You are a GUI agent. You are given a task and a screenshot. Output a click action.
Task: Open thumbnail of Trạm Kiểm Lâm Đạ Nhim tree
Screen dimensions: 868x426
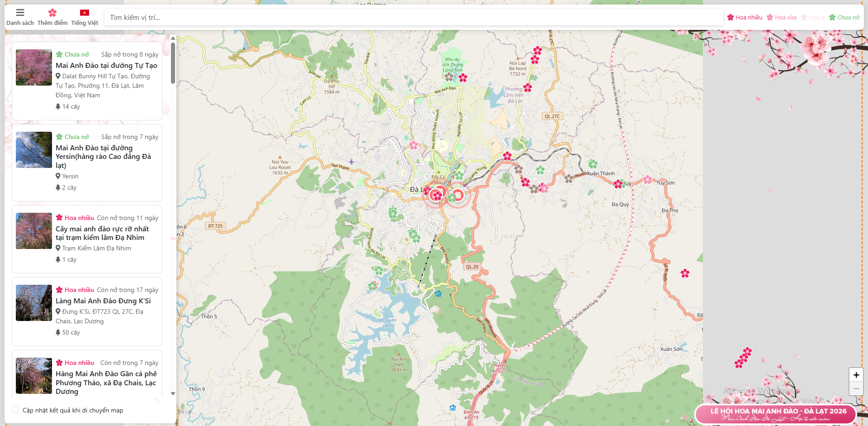click(34, 231)
